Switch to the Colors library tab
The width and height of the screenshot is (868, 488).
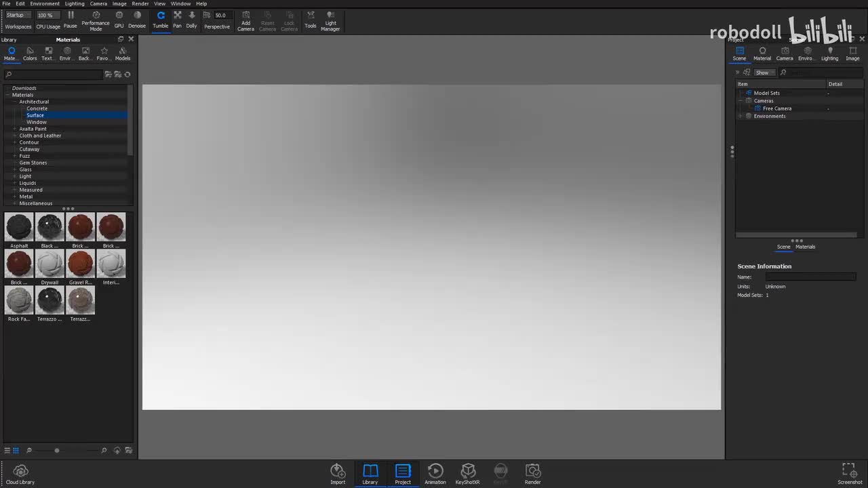pos(30,54)
